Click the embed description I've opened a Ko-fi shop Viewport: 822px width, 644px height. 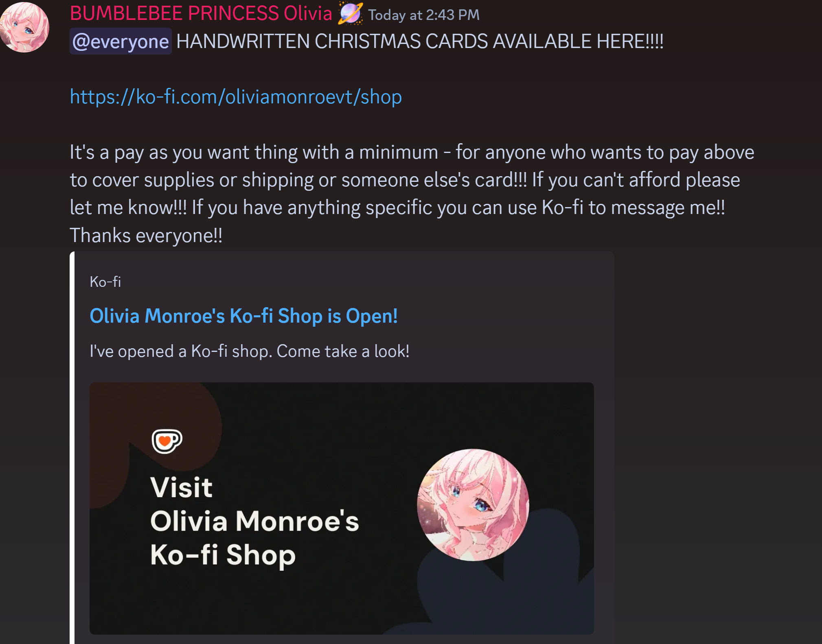click(250, 351)
